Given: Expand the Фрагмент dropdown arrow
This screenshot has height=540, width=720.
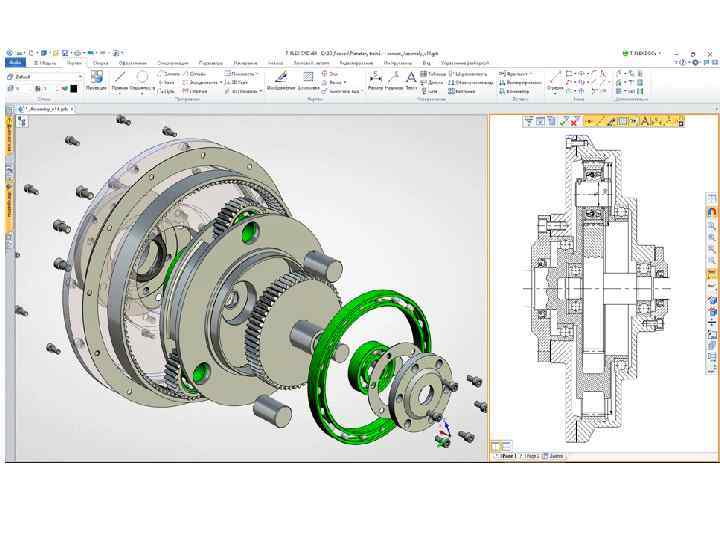Looking at the screenshot, I should (x=531, y=73).
